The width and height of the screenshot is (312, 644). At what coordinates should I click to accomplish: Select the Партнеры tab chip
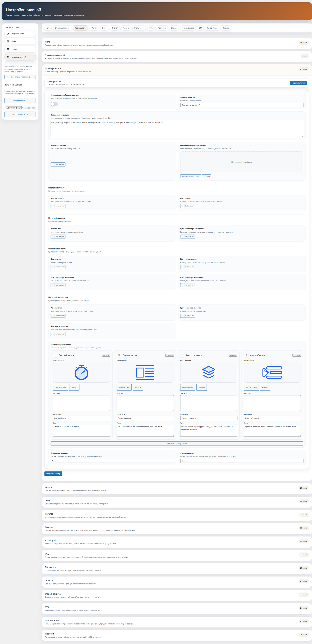(162, 28)
